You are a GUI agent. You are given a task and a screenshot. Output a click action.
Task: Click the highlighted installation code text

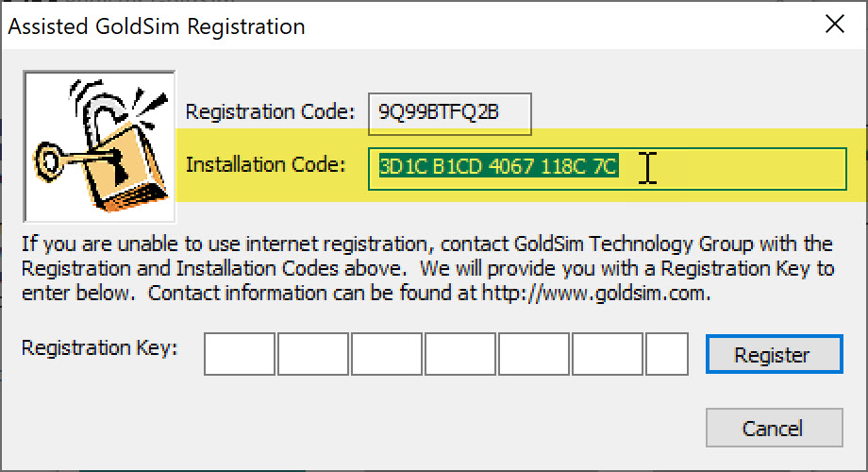coord(498,166)
